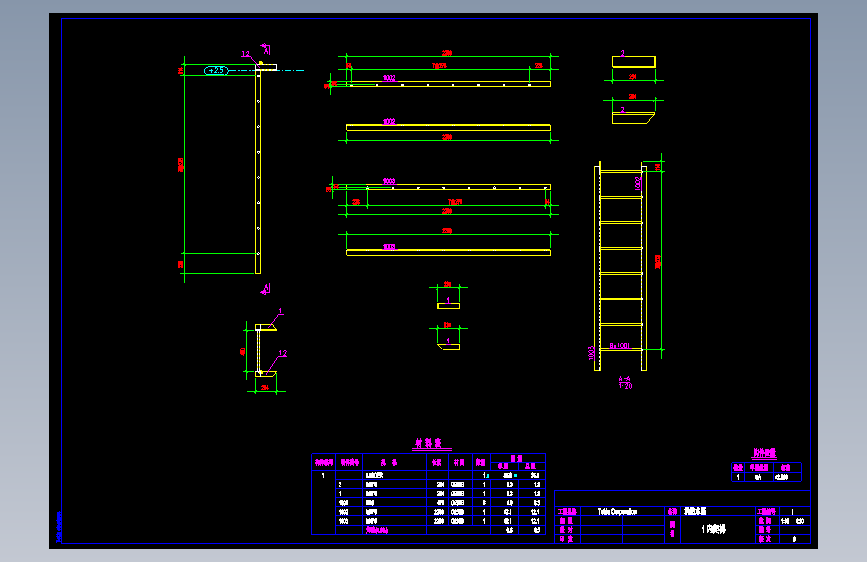The image size is (867, 562).
Task: Click the magenta attachment table title at right
Action: tap(764, 453)
